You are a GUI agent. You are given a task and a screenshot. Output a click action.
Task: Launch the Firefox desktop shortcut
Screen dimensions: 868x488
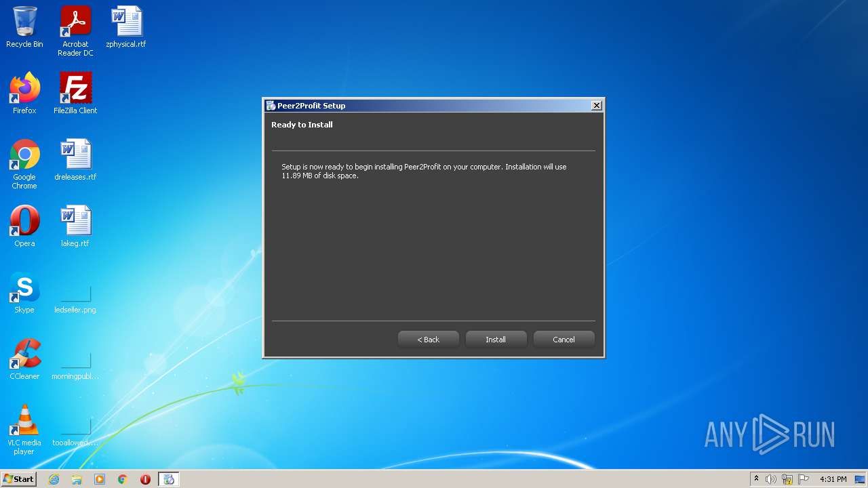(24, 94)
